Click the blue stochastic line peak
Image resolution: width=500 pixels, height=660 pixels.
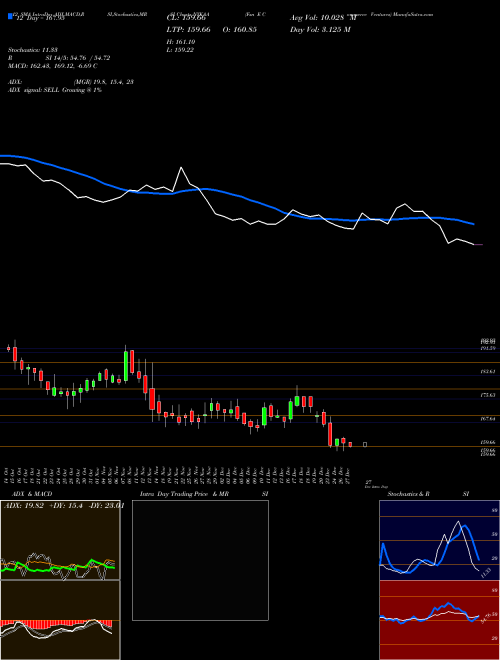point(465,526)
